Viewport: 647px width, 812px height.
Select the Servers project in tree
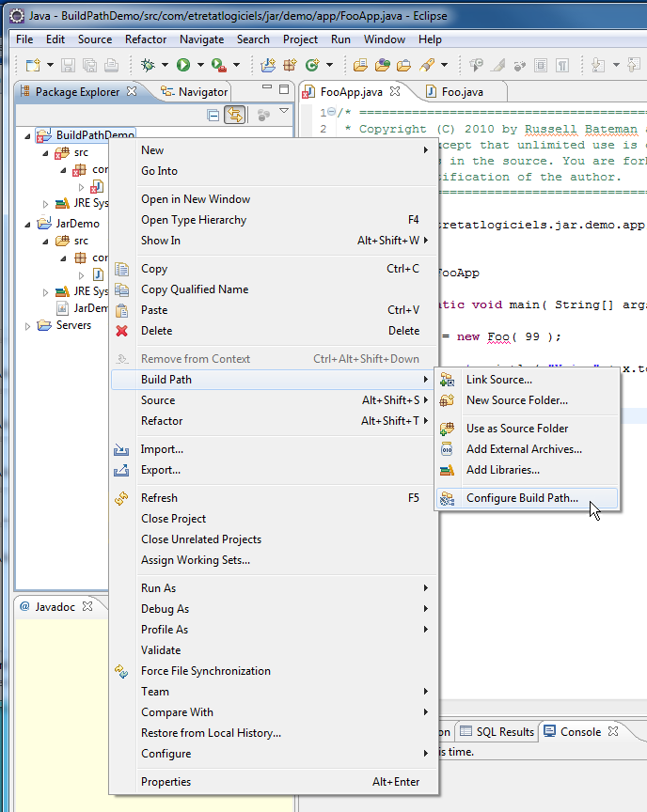[73, 325]
